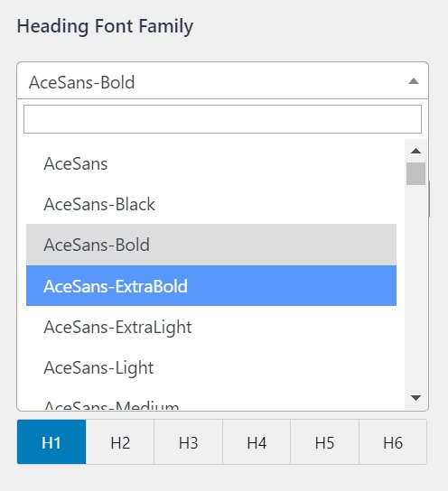Viewport: 448px width, 491px height.
Task: Select AceSans-Light font option
Action: [x=211, y=367]
